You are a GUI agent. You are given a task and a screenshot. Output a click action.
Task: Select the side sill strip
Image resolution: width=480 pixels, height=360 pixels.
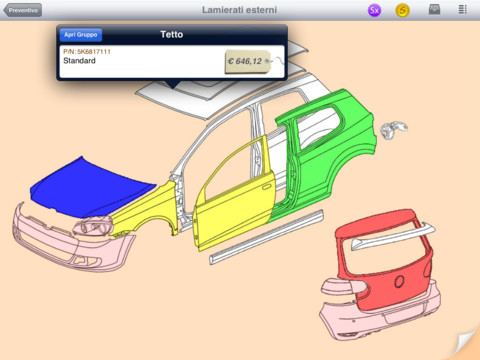(x=267, y=237)
